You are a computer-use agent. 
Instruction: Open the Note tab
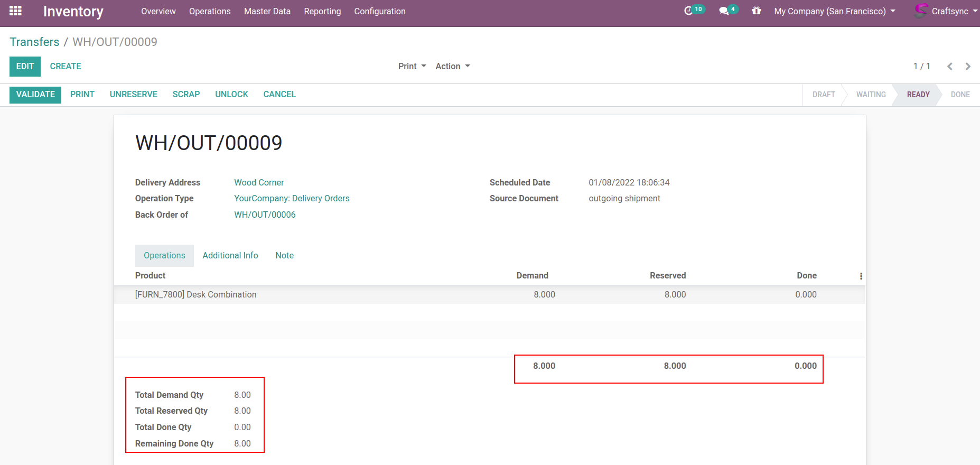coord(284,256)
